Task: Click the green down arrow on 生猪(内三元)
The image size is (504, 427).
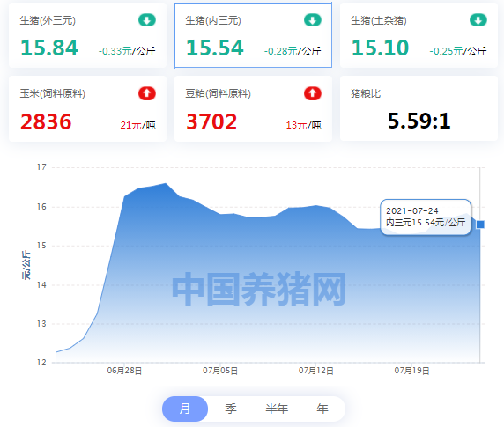Action: 313,20
